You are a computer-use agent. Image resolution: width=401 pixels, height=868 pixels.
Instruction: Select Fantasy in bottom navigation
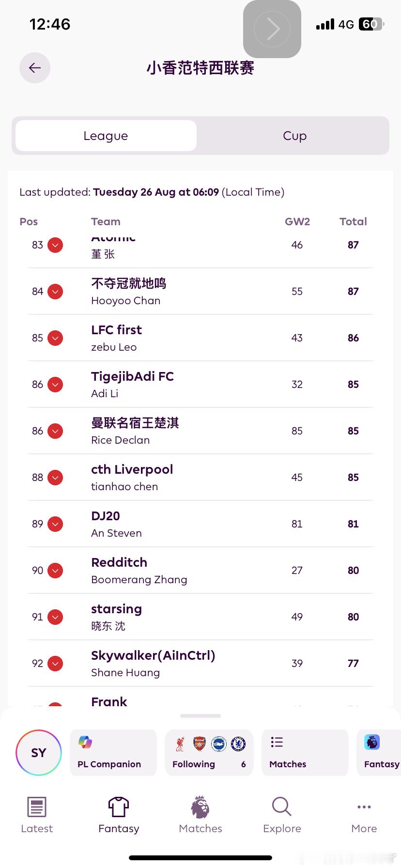[x=119, y=815]
